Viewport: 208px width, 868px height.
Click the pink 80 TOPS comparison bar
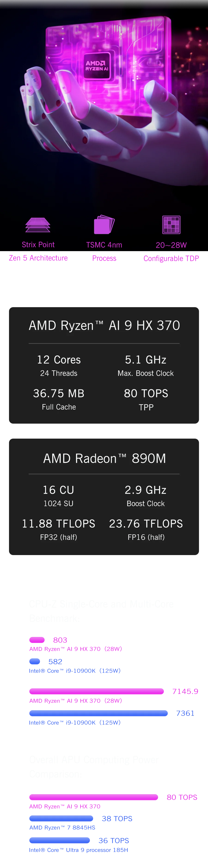click(94, 797)
